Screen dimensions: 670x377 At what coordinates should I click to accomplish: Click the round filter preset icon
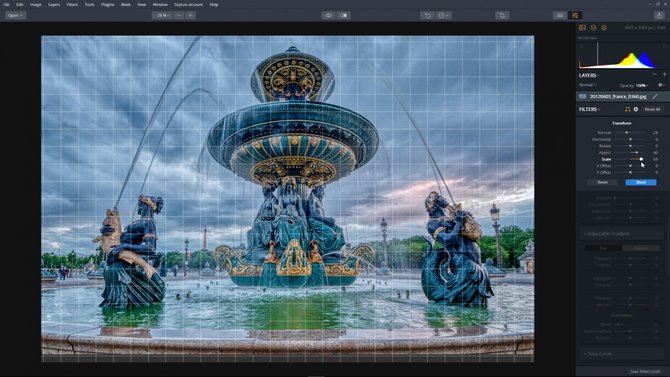click(636, 109)
